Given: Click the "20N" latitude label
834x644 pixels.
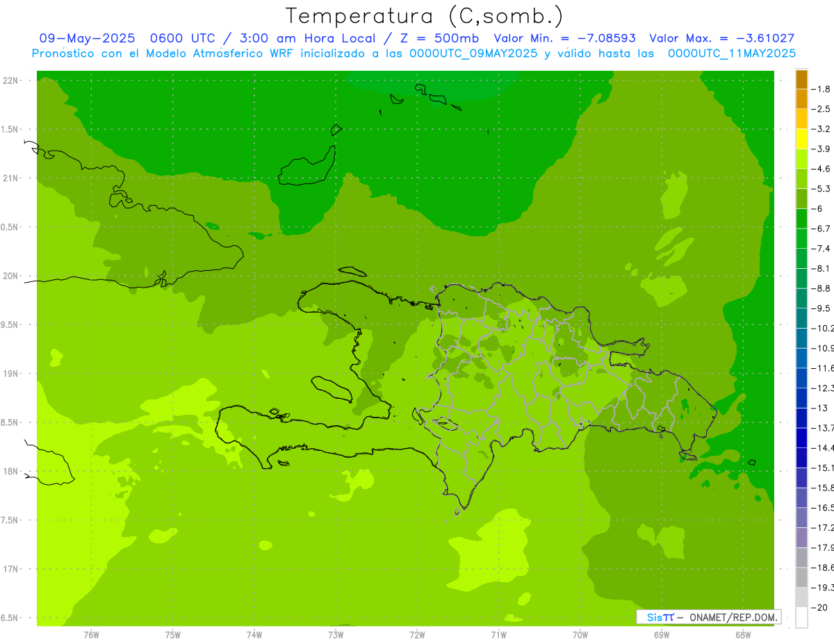Looking at the screenshot, I should point(10,276).
